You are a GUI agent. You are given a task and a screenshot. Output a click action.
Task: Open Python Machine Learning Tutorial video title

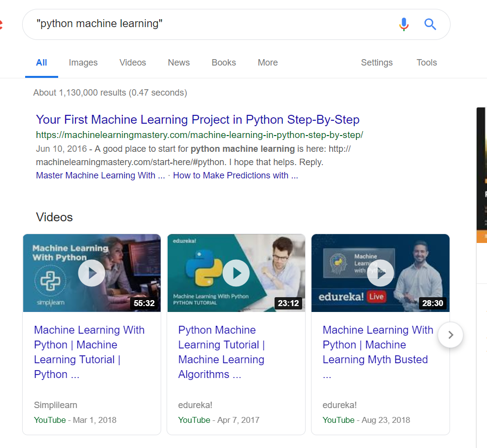pos(221,352)
